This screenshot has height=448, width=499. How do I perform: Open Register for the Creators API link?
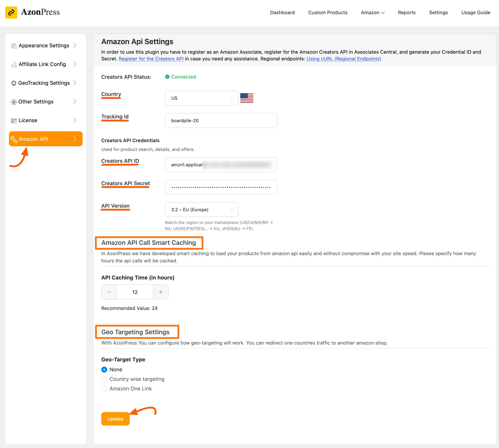151,59
